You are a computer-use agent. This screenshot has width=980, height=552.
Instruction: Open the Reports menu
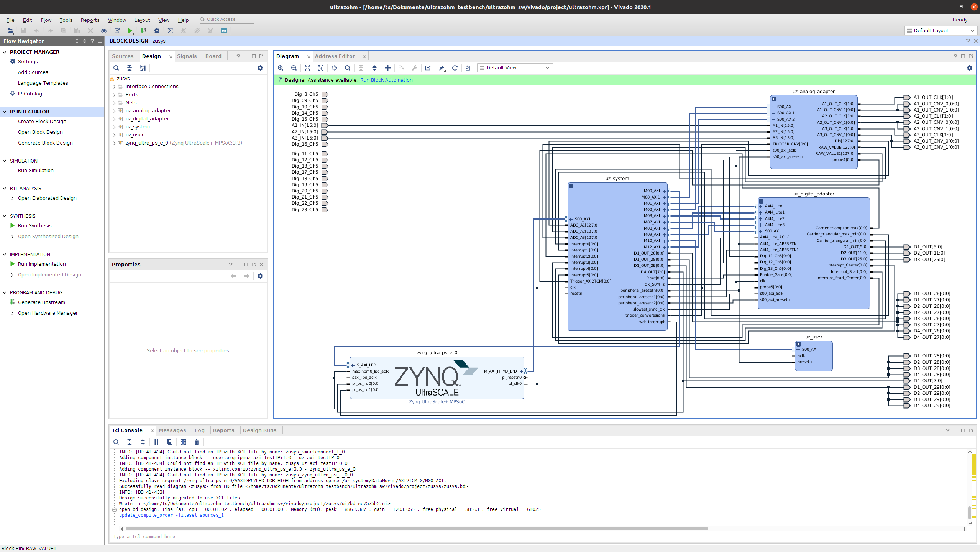(x=90, y=20)
